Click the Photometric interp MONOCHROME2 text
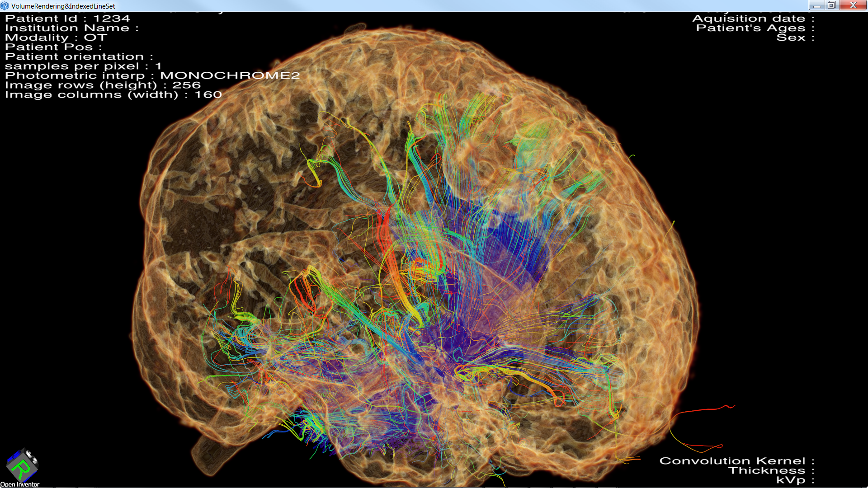 [x=152, y=75]
